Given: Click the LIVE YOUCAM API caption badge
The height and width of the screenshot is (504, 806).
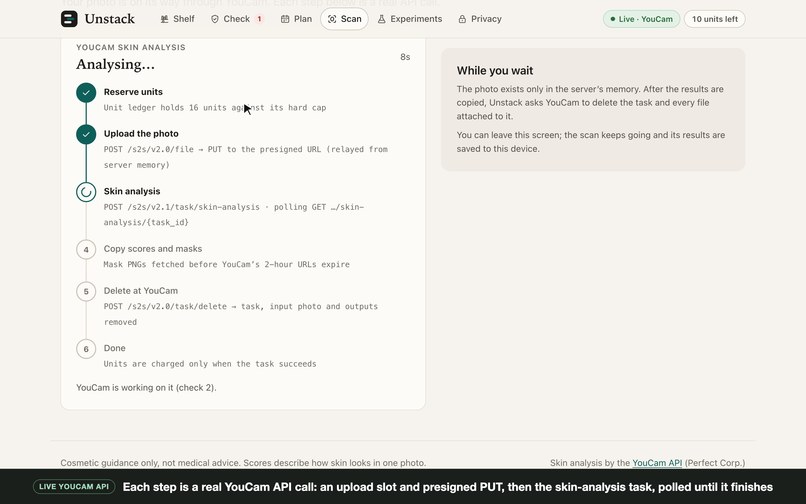Looking at the screenshot, I should point(74,487).
